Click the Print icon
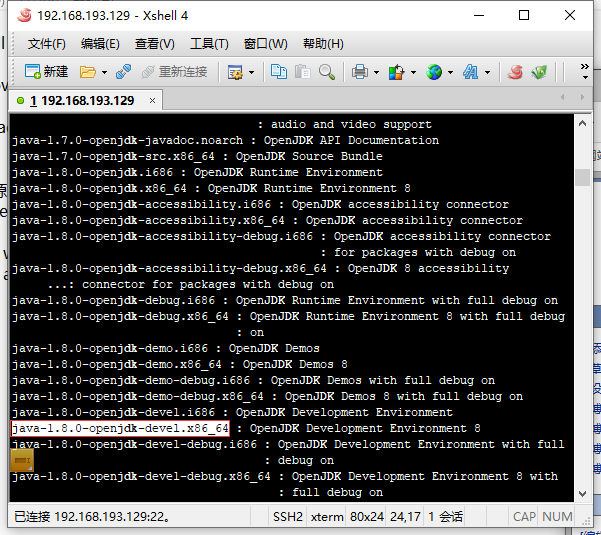The image size is (601, 535). tap(360, 72)
